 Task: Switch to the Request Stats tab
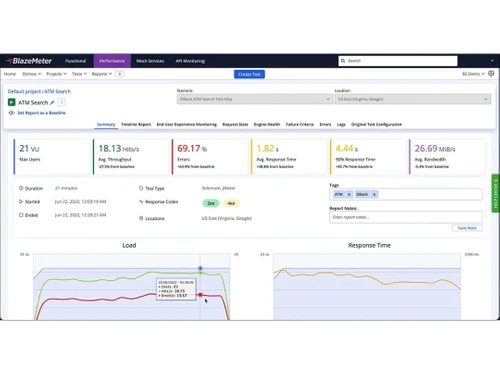point(235,125)
